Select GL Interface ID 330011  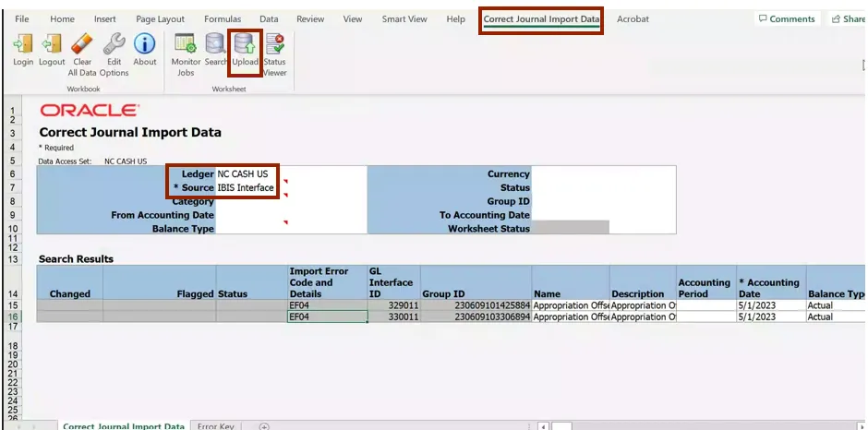click(x=394, y=317)
